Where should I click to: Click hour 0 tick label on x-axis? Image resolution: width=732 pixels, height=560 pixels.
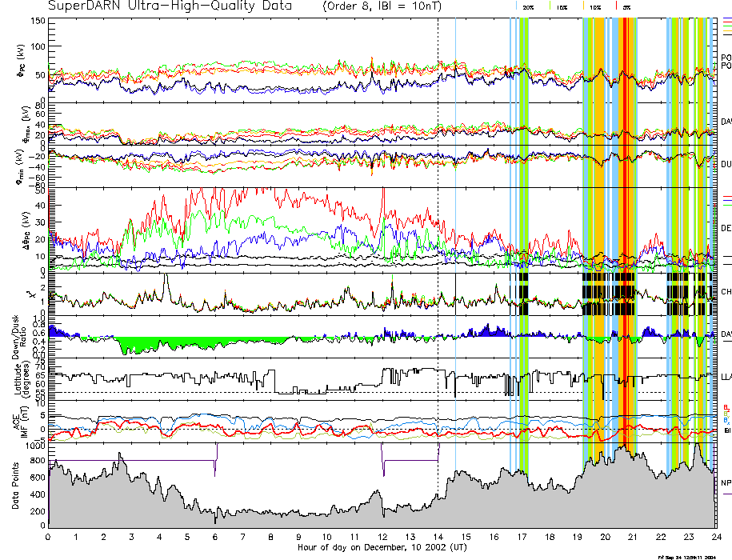click(x=49, y=537)
